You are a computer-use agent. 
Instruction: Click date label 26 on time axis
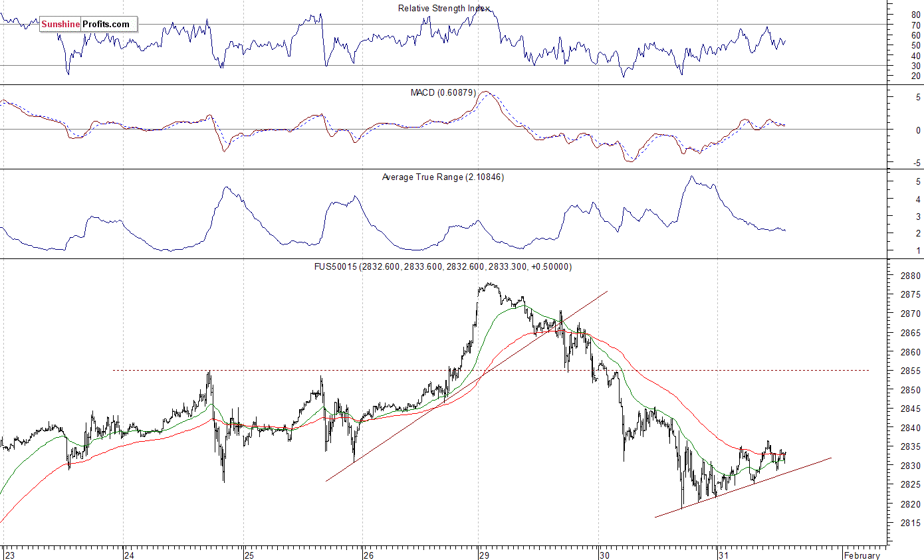pyautogui.click(x=368, y=555)
